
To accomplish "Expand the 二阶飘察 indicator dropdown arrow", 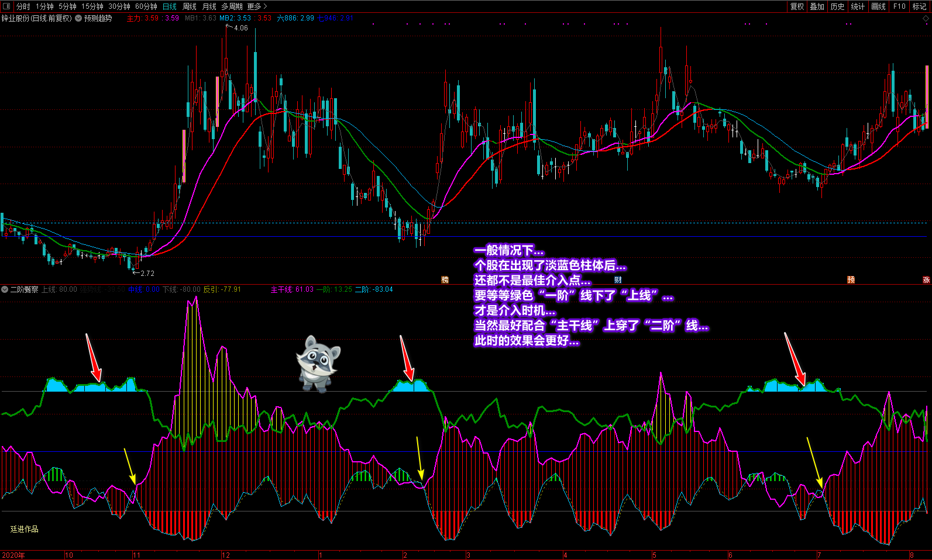I will click(x=5, y=289).
